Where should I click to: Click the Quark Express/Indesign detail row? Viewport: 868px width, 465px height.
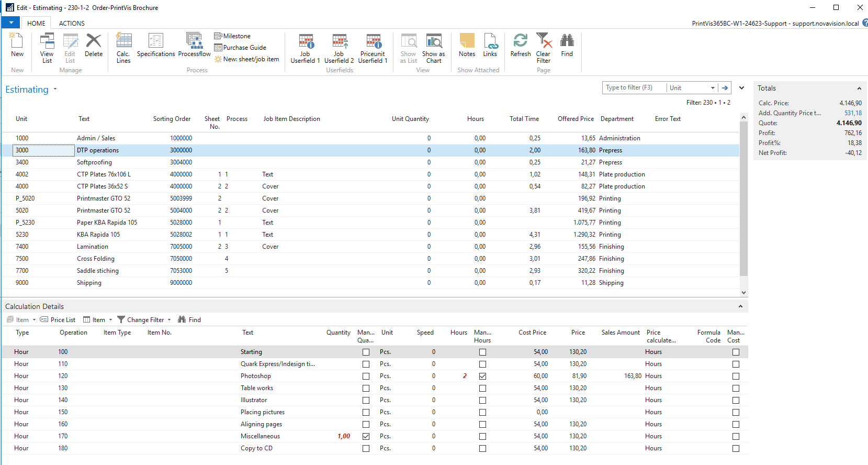click(x=374, y=364)
